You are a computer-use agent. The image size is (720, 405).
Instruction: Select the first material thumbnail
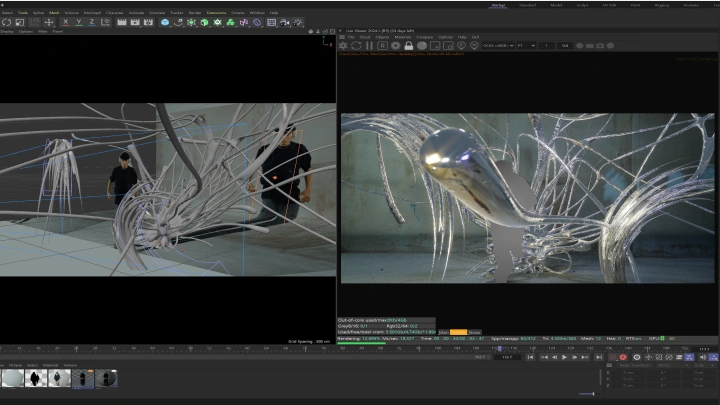tap(13, 378)
